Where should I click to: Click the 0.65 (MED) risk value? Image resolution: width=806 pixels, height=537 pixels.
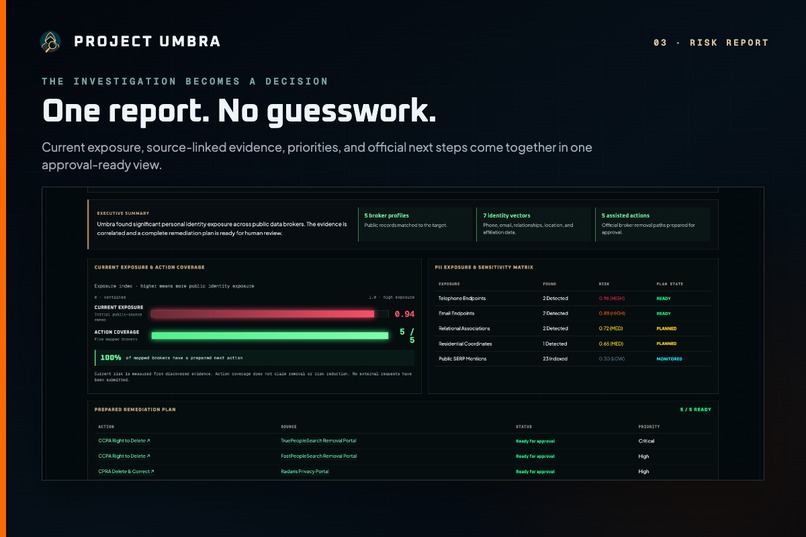tap(611, 344)
